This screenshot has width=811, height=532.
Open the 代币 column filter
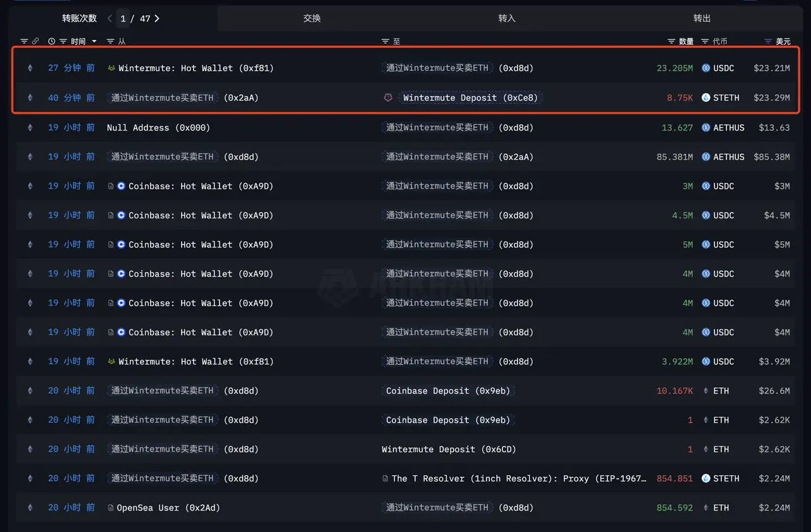click(x=705, y=41)
